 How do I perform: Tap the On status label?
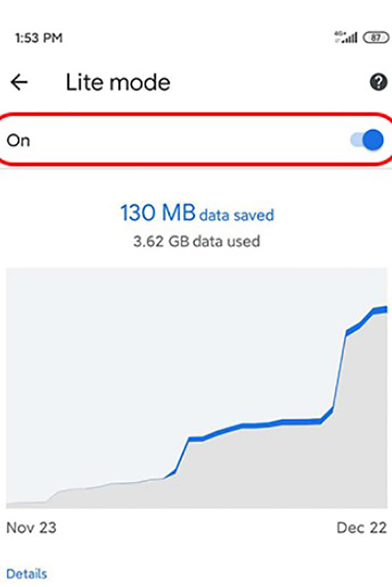coord(18,141)
